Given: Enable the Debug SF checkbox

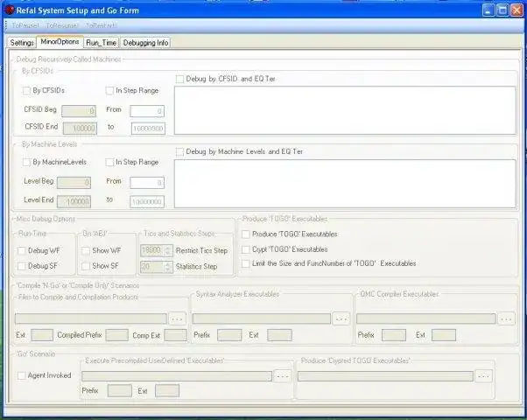Looking at the screenshot, I should pyautogui.click(x=21, y=266).
